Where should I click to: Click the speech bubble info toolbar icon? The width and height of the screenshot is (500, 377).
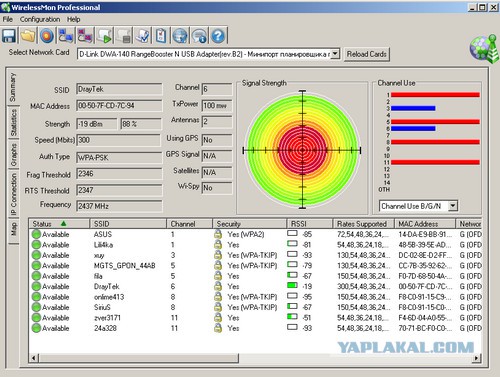[x=199, y=36]
